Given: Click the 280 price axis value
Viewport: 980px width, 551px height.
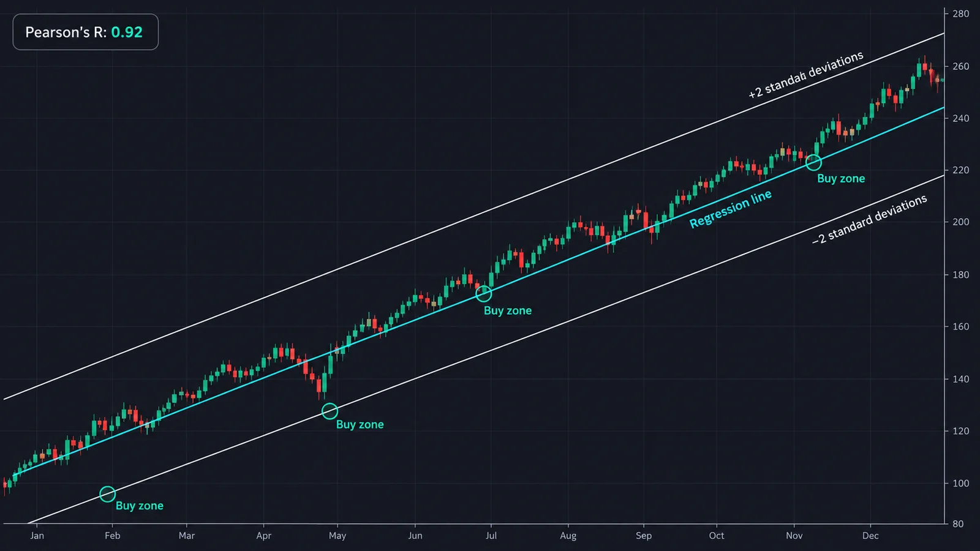Looking at the screenshot, I should [x=961, y=13].
